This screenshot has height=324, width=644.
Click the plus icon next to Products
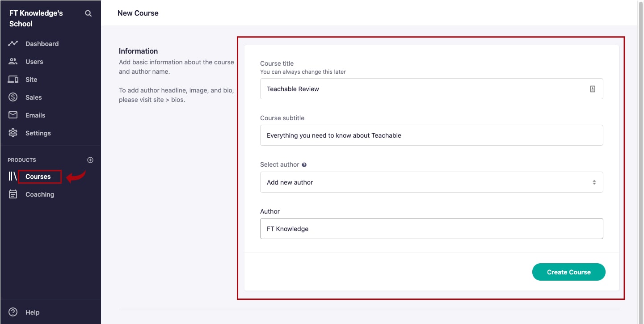click(90, 160)
